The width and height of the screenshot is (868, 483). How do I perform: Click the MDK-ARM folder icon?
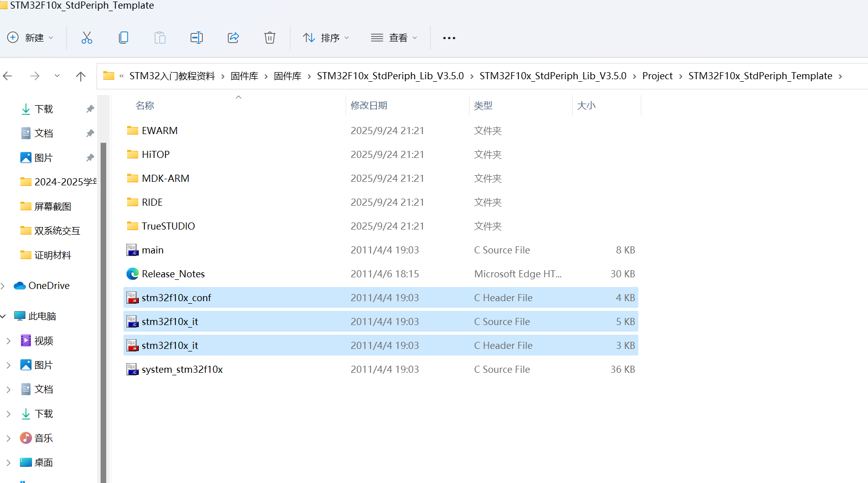click(x=133, y=178)
